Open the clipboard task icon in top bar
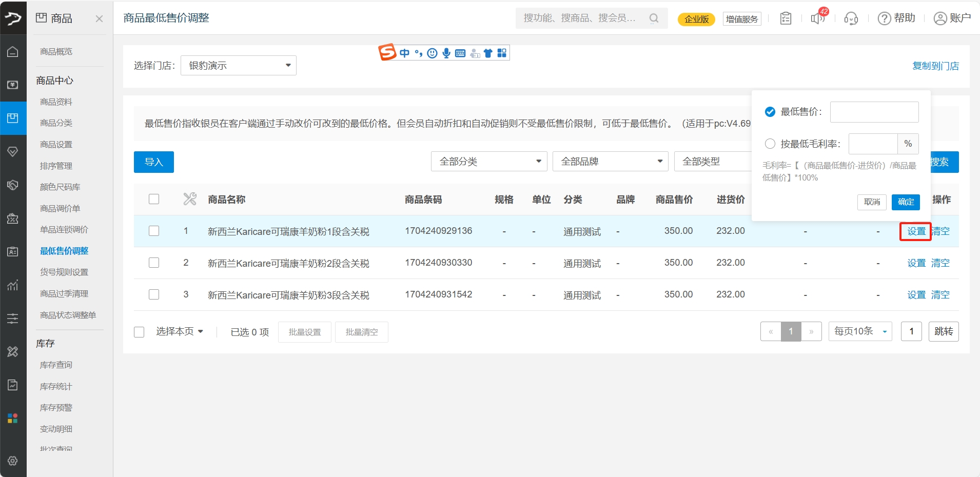The width and height of the screenshot is (980, 477). pyautogui.click(x=786, y=18)
